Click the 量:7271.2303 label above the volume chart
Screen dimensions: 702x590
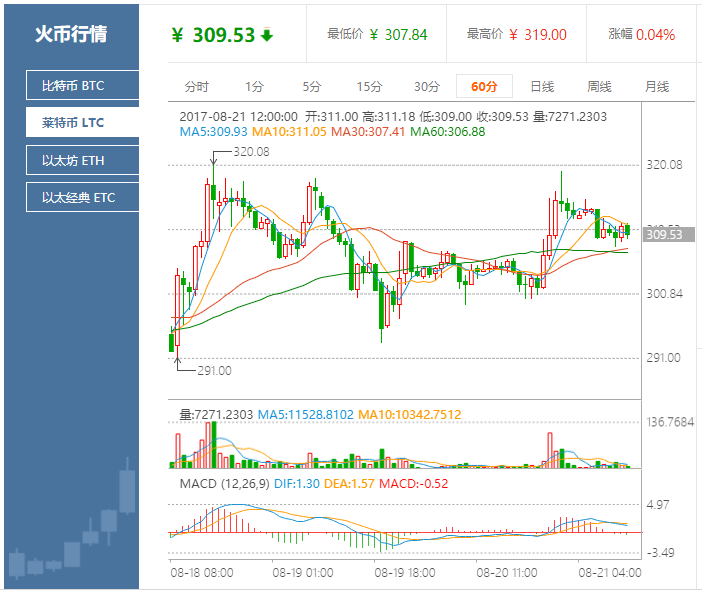(216, 415)
